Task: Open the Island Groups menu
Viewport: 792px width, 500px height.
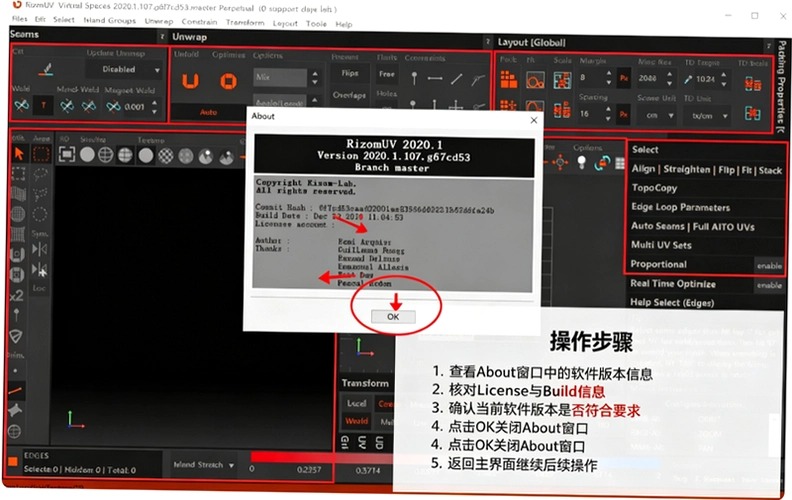Action: (x=110, y=21)
